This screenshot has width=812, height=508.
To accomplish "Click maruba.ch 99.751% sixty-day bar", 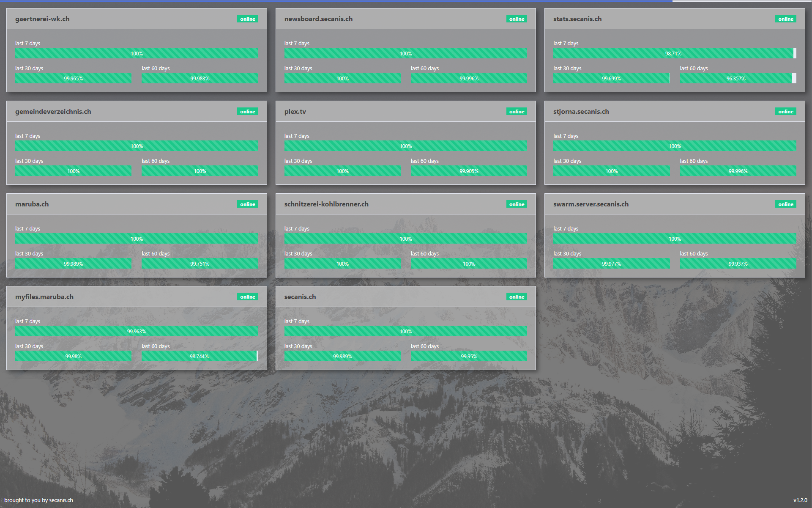I will point(200,264).
